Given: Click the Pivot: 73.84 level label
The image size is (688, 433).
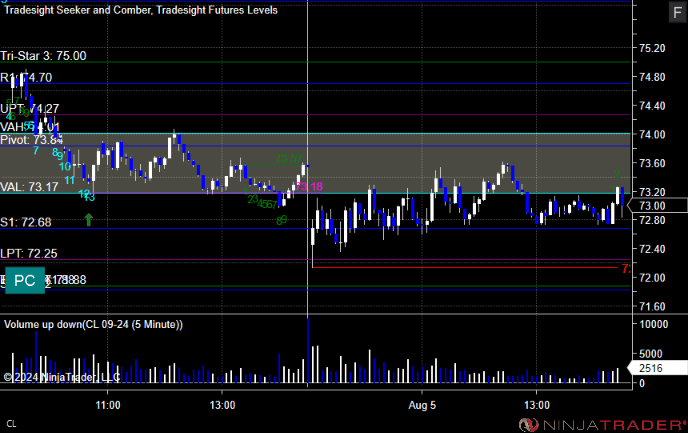Looking at the screenshot, I should [31, 140].
